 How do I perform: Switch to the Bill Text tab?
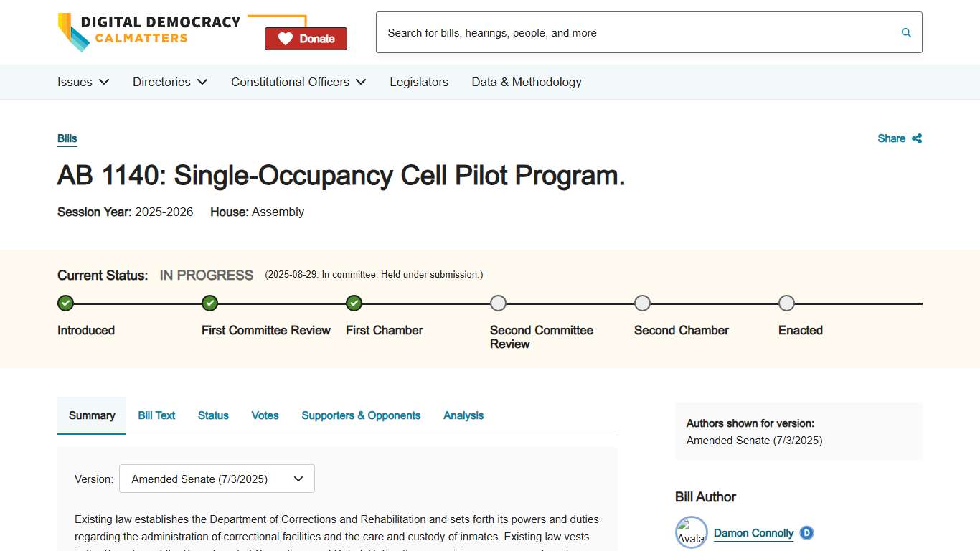pos(156,415)
